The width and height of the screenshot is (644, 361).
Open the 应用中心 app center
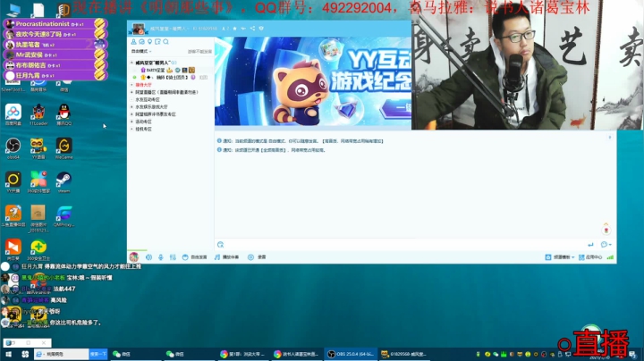tap(590, 257)
